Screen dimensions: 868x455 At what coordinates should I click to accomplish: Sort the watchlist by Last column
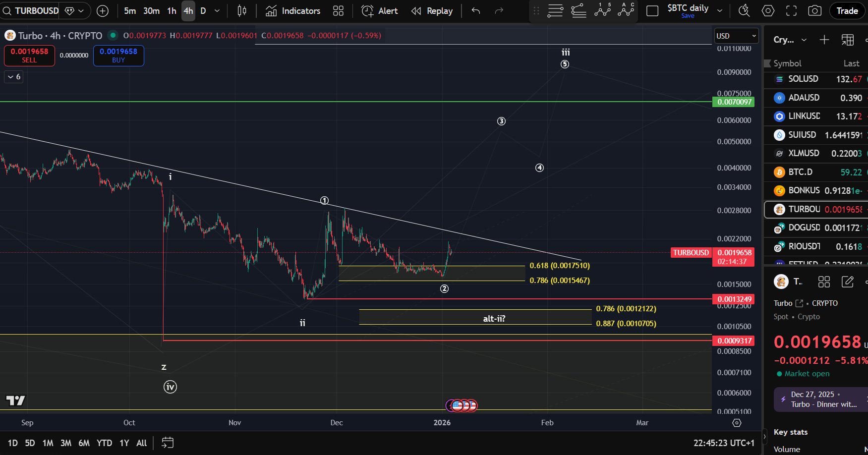click(851, 63)
